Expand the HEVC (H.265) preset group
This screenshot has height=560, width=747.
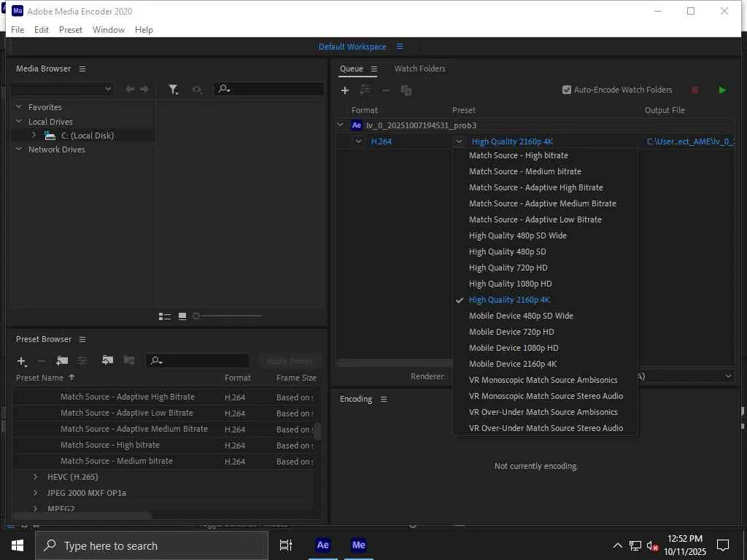35,477
